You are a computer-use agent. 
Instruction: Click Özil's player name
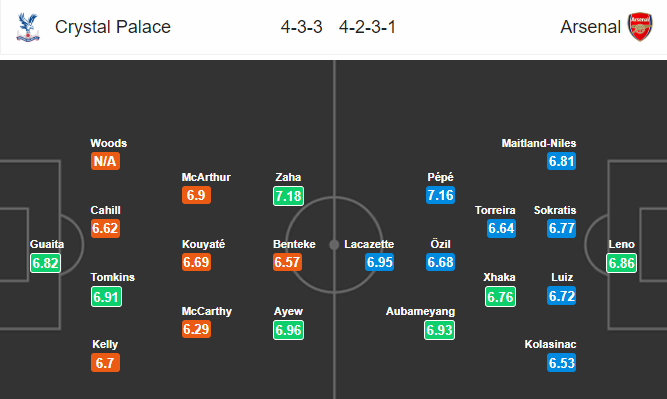click(440, 244)
